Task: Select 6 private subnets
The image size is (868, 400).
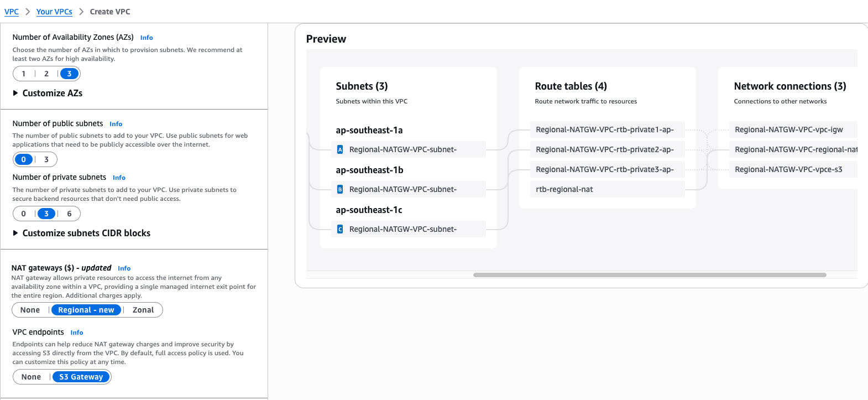Action: tap(69, 214)
